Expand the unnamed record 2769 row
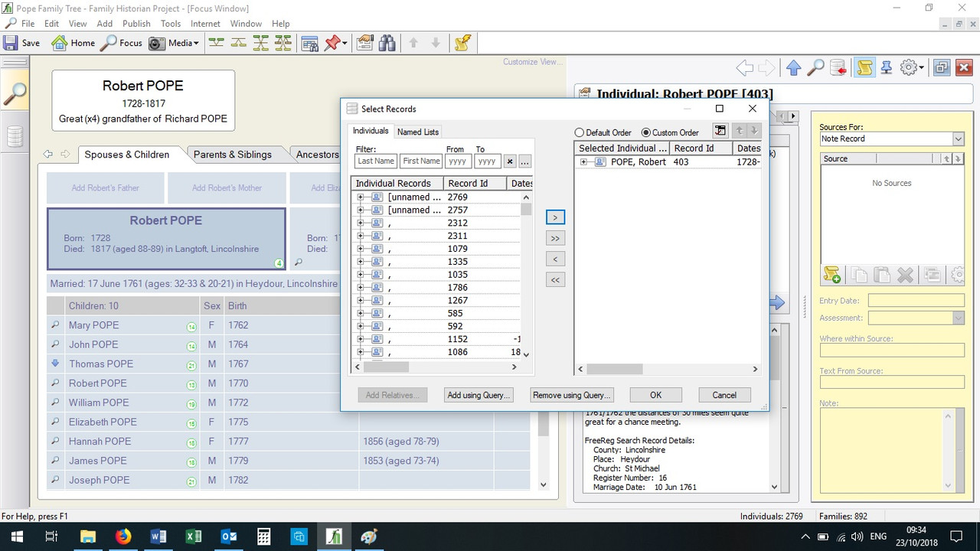This screenshot has height=551, width=980. [x=361, y=197]
